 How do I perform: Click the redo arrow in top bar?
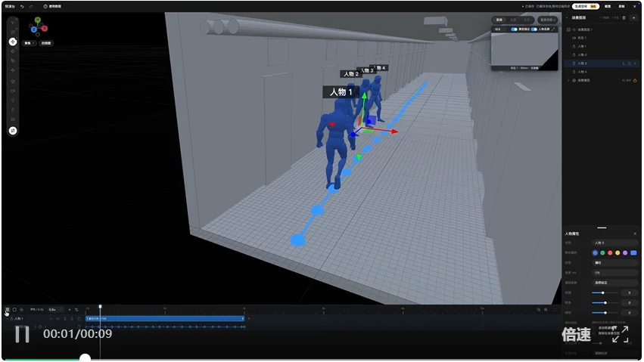pos(31,7)
